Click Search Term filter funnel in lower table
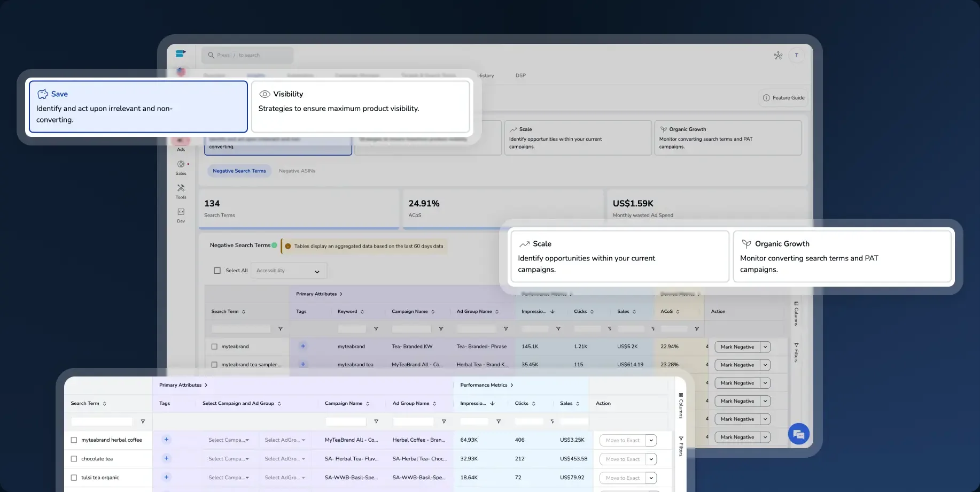This screenshot has height=492, width=980. point(143,421)
